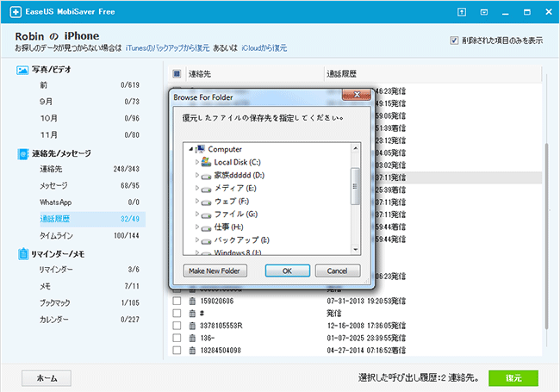
Task: Toggle the select-all checkbox in table header
Action: [x=177, y=74]
